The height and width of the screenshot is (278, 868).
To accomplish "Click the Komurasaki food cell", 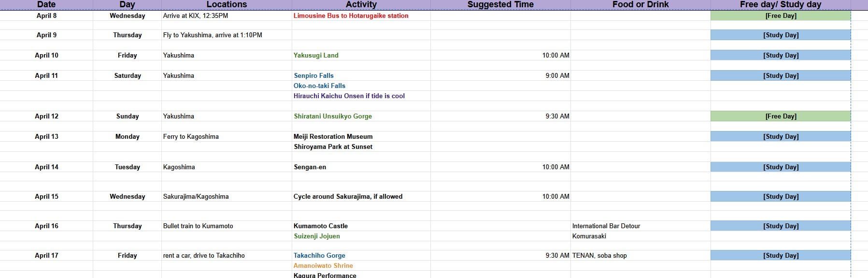I will [x=640, y=236].
